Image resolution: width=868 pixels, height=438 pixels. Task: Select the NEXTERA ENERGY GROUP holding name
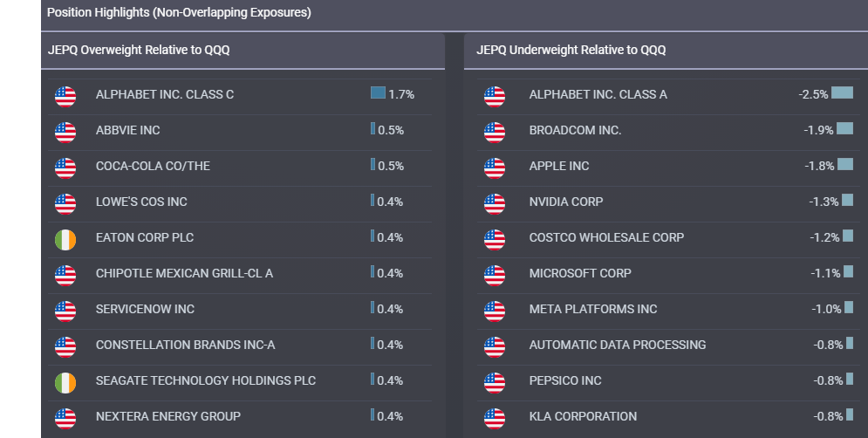coord(168,416)
